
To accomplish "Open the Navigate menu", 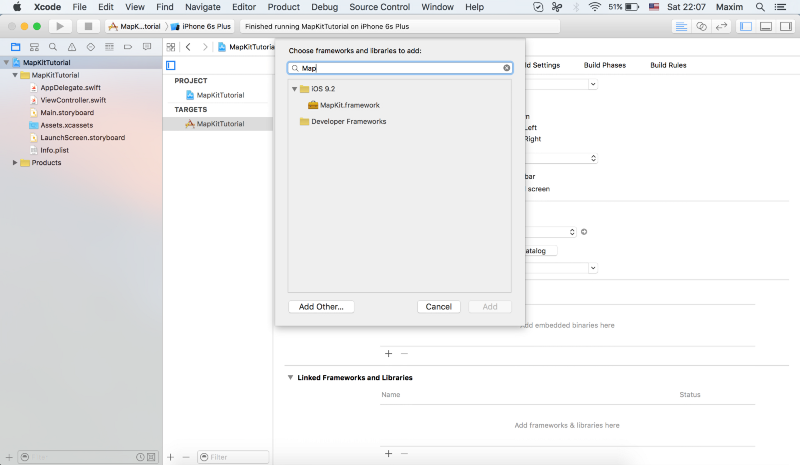I will point(203,7).
